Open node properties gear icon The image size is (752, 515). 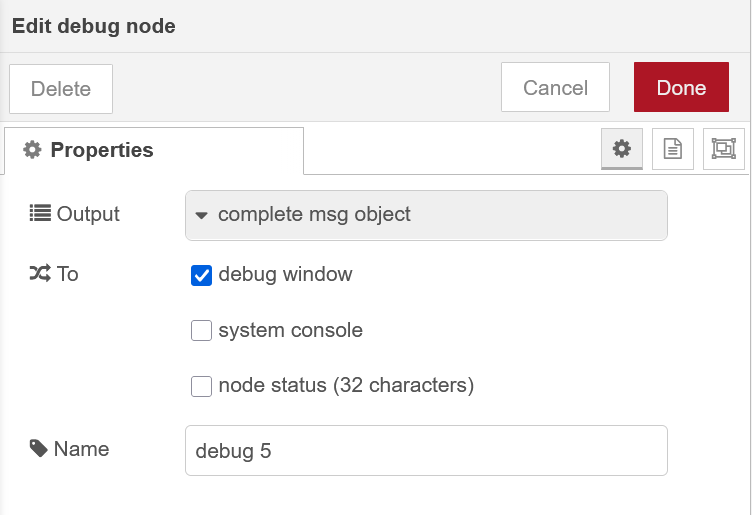tap(622, 149)
